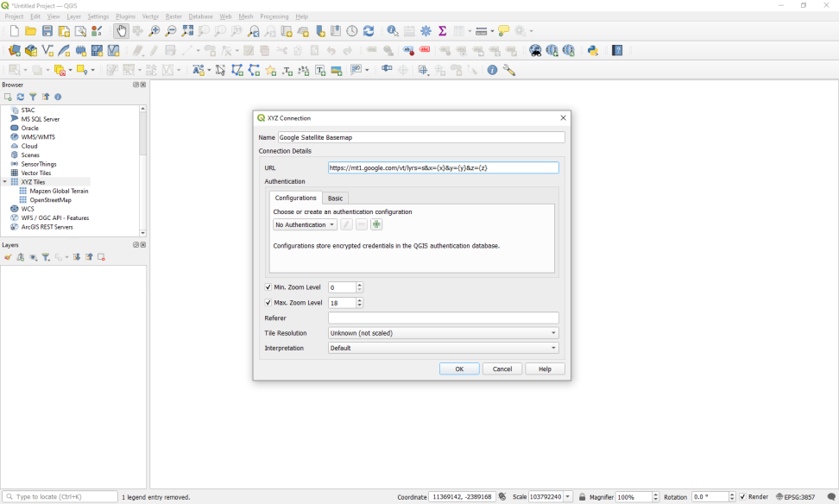Click the Type to locate search box
The width and height of the screenshot is (839, 504).
[60, 497]
